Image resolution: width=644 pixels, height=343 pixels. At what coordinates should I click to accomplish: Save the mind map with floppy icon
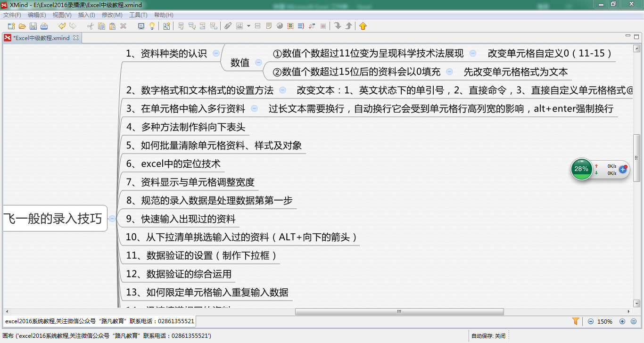[x=33, y=26]
